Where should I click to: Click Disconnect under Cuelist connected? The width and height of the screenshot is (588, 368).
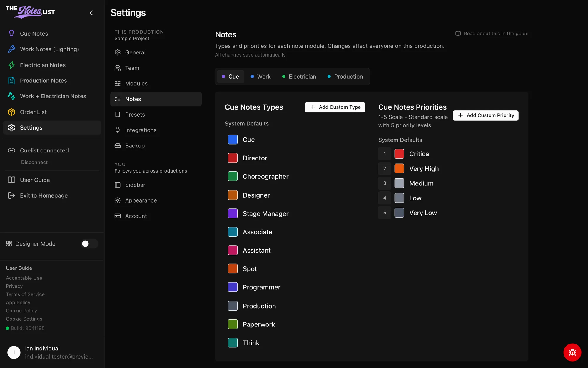pyautogui.click(x=34, y=162)
